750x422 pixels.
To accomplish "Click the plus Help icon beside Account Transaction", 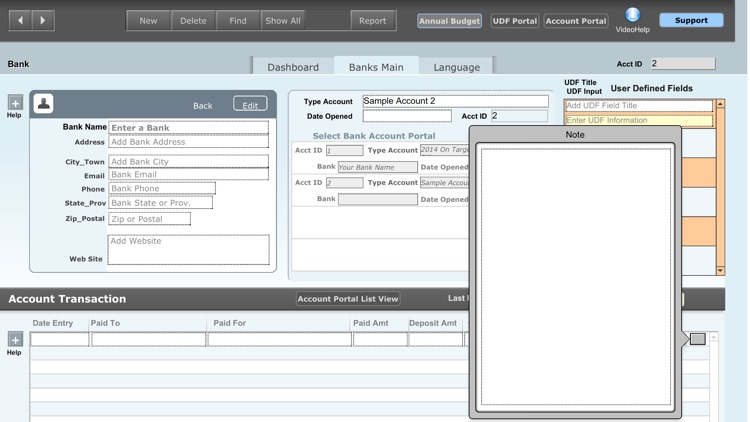I will (x=15, y=339).
